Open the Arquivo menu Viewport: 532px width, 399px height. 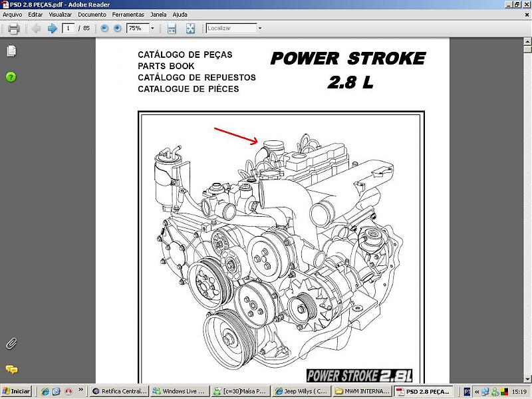tap(12, 15)
